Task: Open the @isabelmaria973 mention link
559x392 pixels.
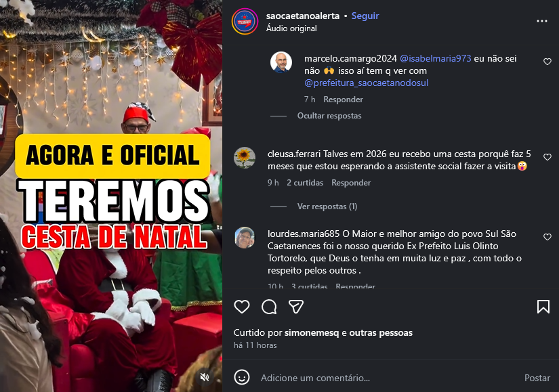Action: (x=435, y=58)
